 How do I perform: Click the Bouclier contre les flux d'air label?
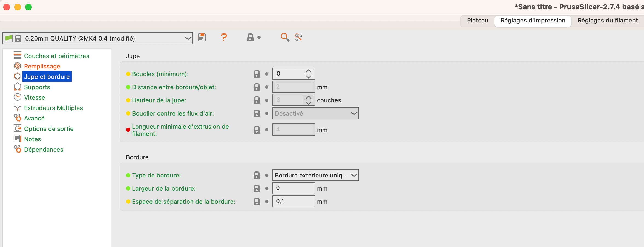(x=173, y=113)
